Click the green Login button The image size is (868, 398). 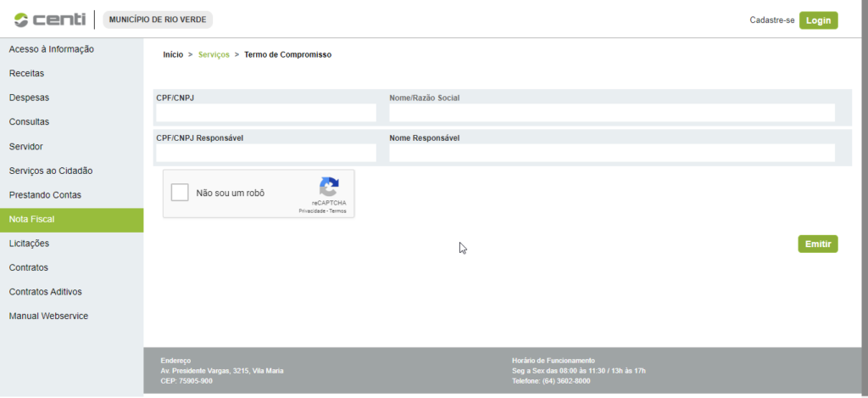(818, 20)
